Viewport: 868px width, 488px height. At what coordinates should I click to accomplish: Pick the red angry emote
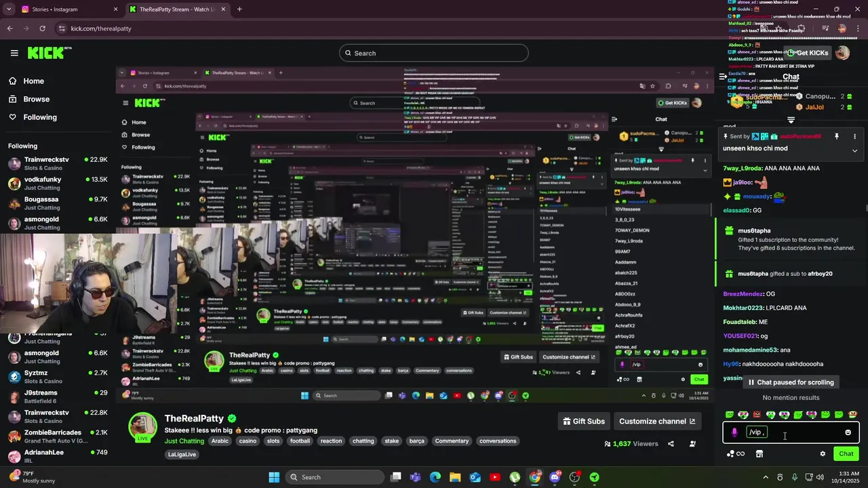(757, 414)
